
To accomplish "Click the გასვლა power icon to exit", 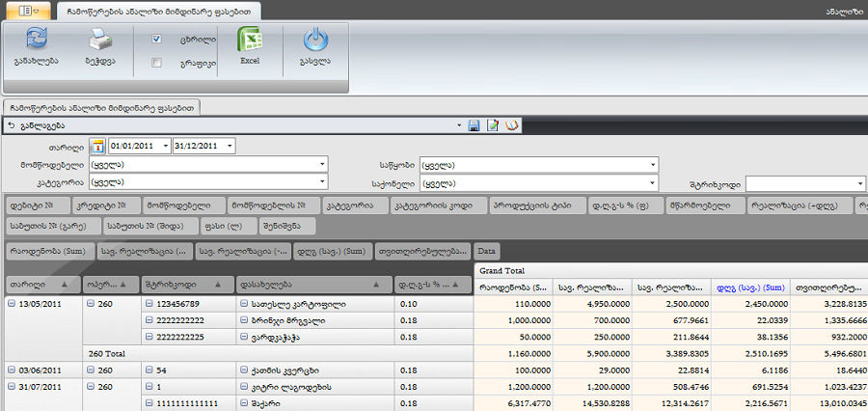I will click(x=315, y=41).
